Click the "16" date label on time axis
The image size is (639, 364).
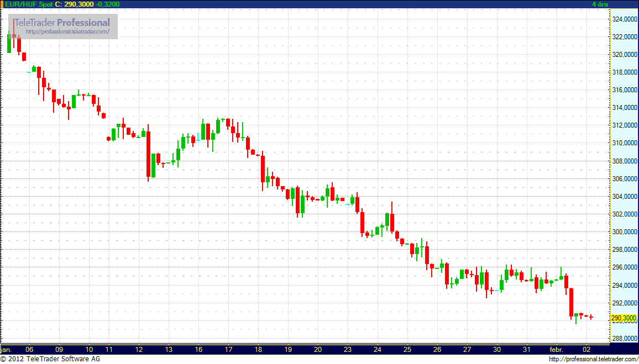tap(198, 349)
